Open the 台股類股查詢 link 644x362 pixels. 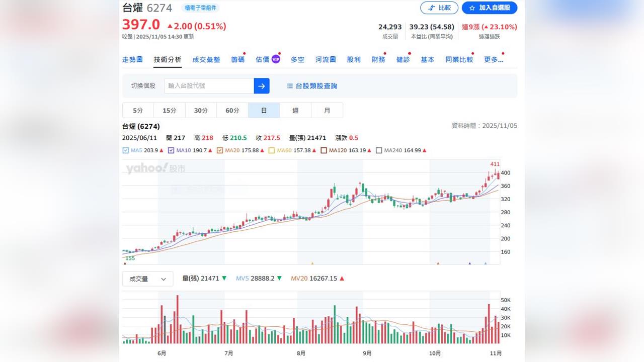[x=316, y=85]
